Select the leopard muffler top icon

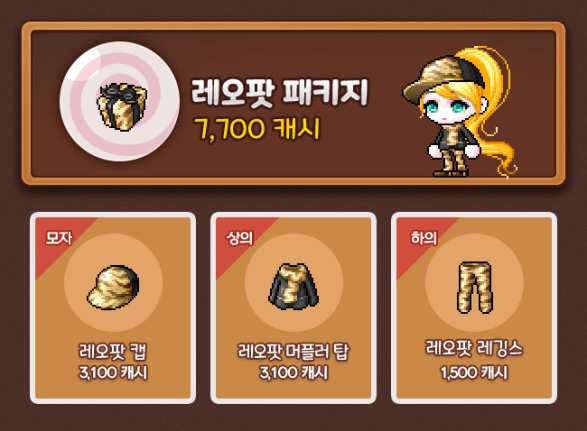294,286
